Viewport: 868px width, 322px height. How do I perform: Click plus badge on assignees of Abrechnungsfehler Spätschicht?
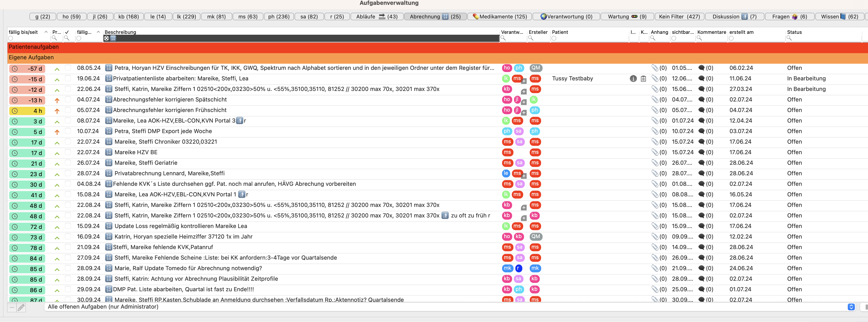pos(524,102)
